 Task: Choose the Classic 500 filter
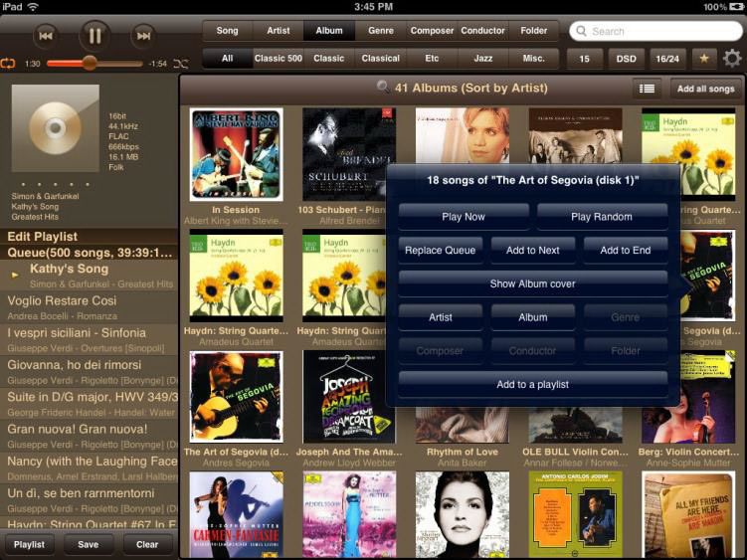click(278, 59)
